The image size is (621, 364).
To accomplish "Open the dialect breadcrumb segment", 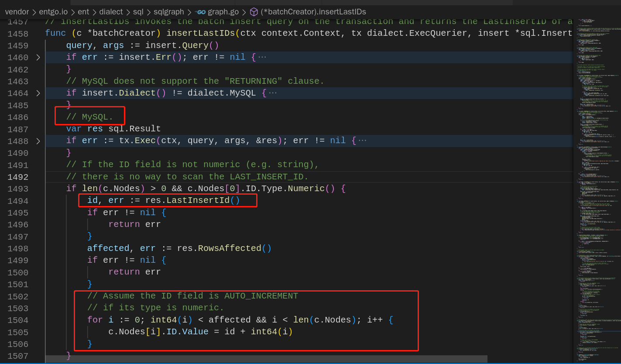I will pyautogui.click(x=111, y=12).
